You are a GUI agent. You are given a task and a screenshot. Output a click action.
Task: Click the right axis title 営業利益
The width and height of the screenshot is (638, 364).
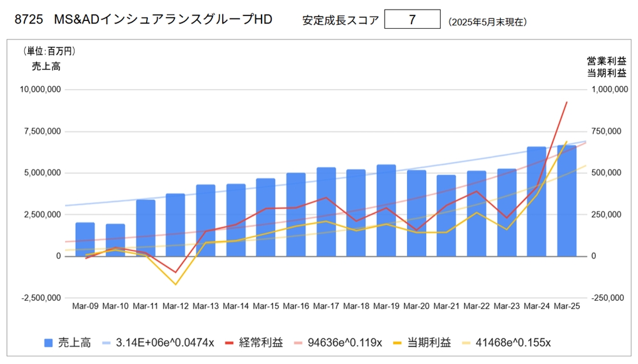(606, 61)
